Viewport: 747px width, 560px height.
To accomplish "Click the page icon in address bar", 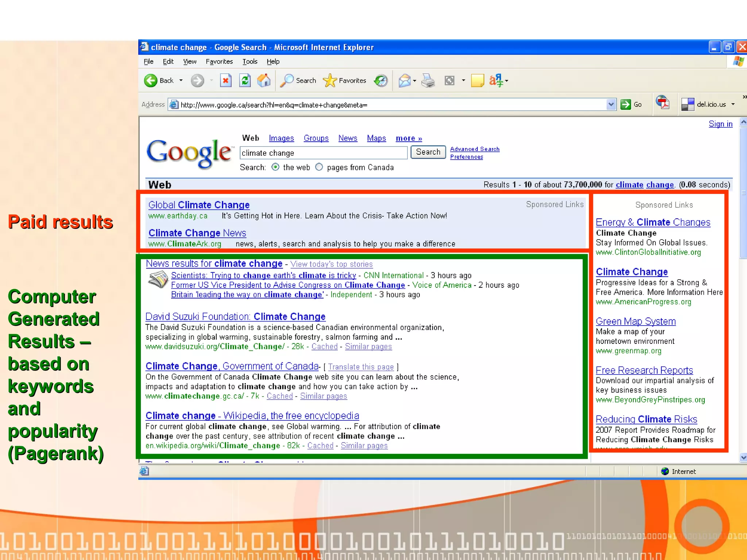I will (174, 105).
